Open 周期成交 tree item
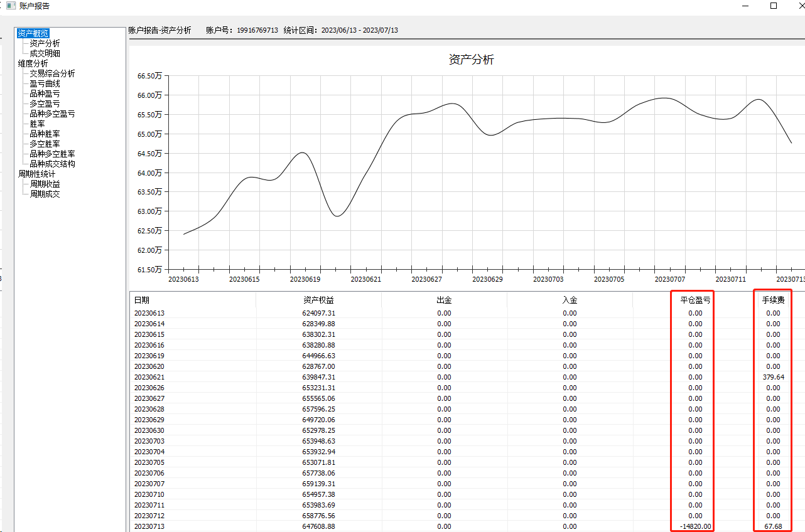The height and width of the screenshot is (532, 805). pyautogui.click(x=45, y=194)
